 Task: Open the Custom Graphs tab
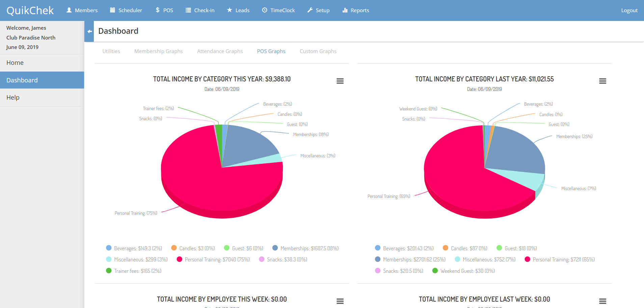[318, 51]
